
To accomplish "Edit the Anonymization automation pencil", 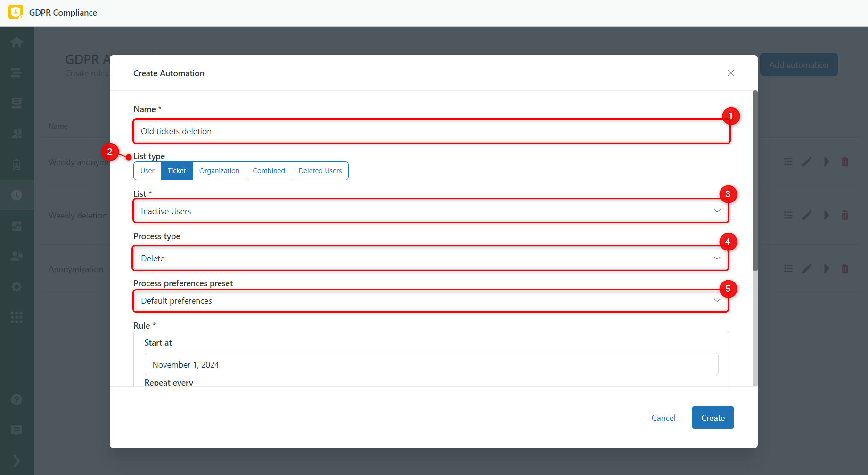I will pos(807,268).
